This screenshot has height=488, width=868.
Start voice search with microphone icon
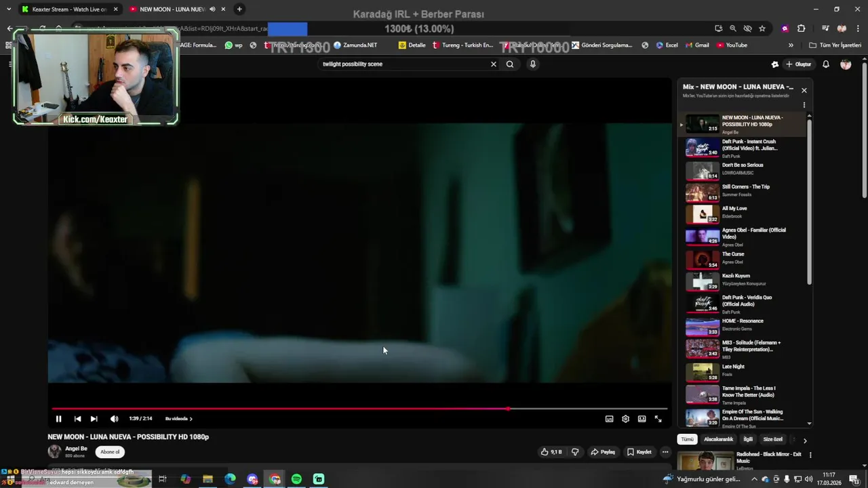533,64
